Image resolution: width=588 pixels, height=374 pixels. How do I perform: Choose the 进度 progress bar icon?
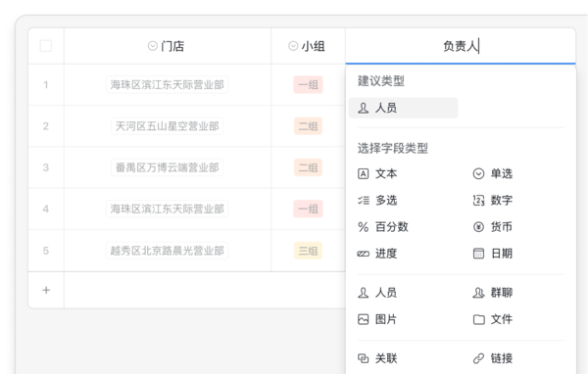coord(363,254)
